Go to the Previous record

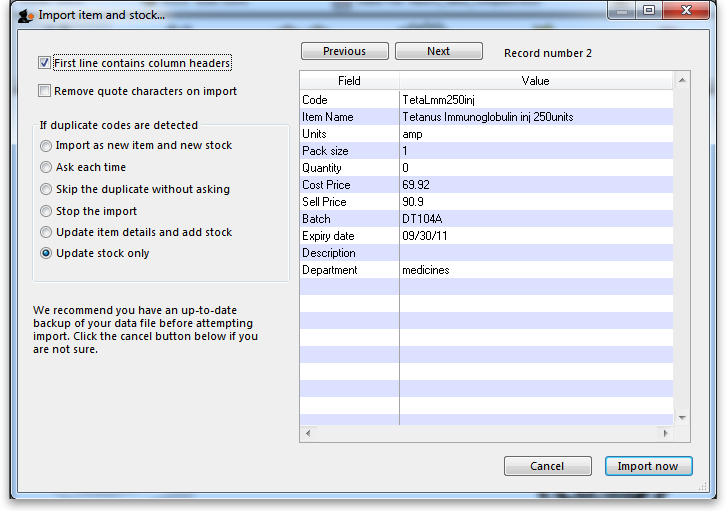tap(344, 51)
